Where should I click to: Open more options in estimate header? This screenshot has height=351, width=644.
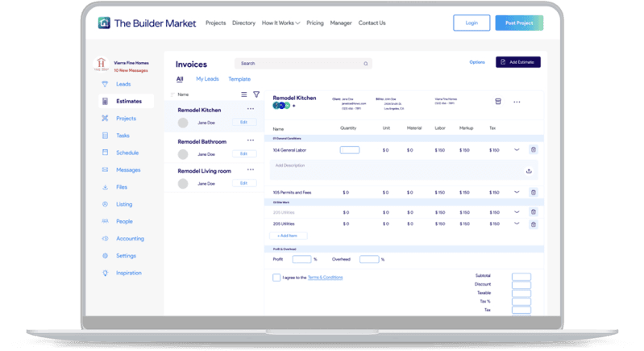click(517, 102)
